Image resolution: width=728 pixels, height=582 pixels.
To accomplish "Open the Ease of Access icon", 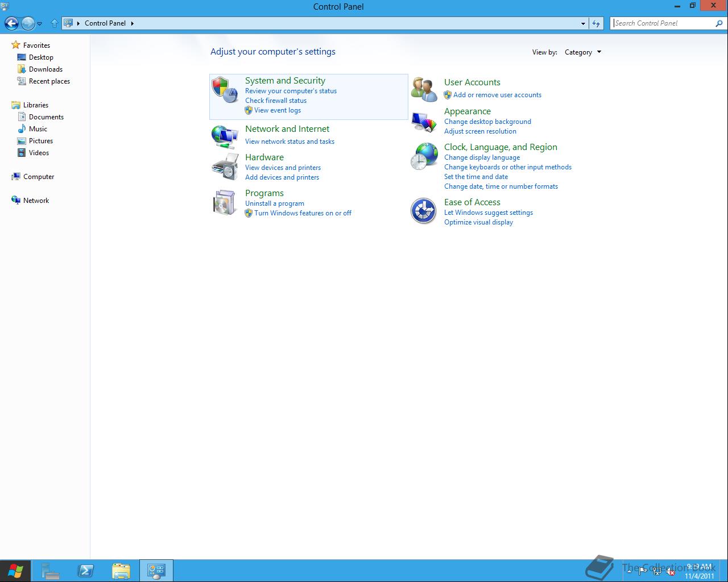I will (x=424, y=211).
